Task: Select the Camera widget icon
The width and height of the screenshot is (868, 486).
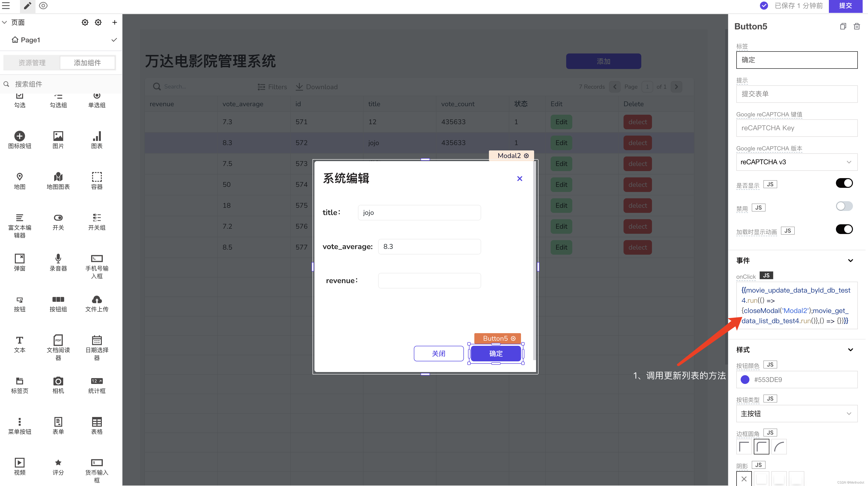Action: click(x=58, y=381)
